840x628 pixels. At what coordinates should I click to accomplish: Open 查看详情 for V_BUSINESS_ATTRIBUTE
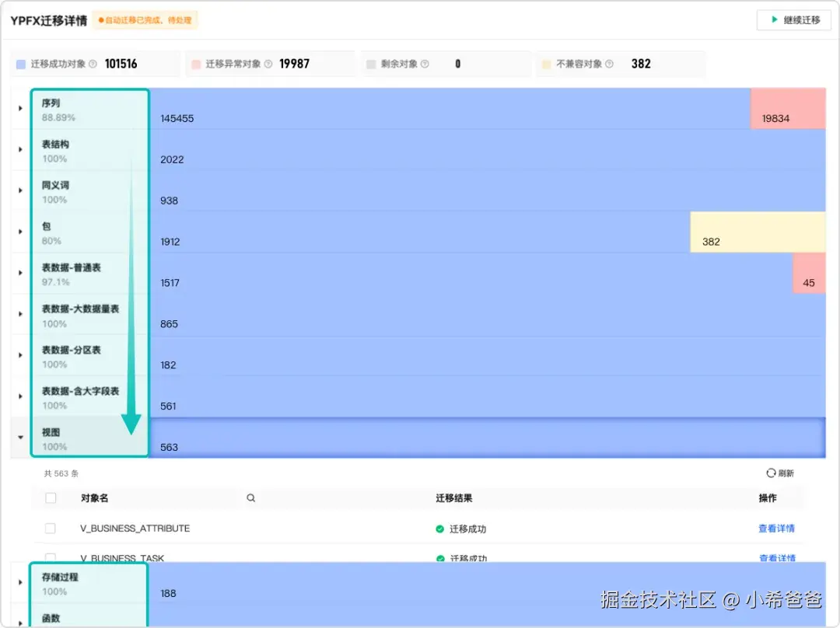click(x=776, y=529)
